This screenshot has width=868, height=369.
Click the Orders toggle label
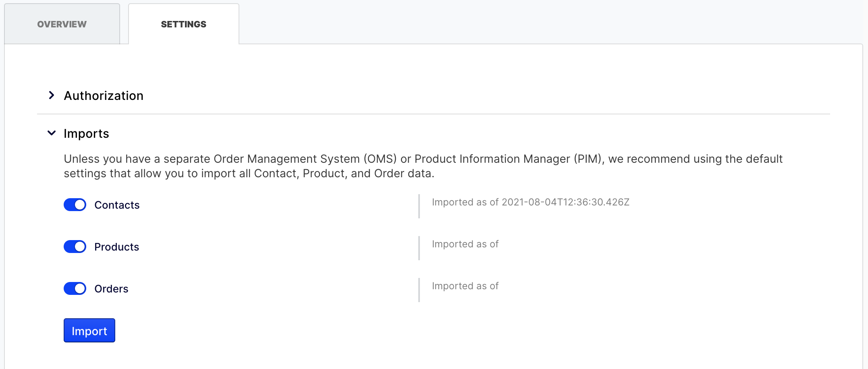pyautogui.click(x=111, y=289)
